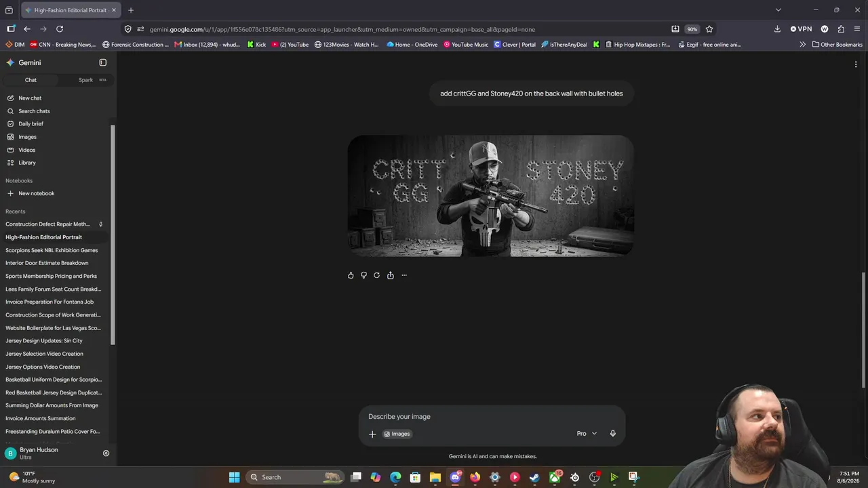Open the browser extensions puzzle icon
868x488 pixels.
tap(841, 29)
